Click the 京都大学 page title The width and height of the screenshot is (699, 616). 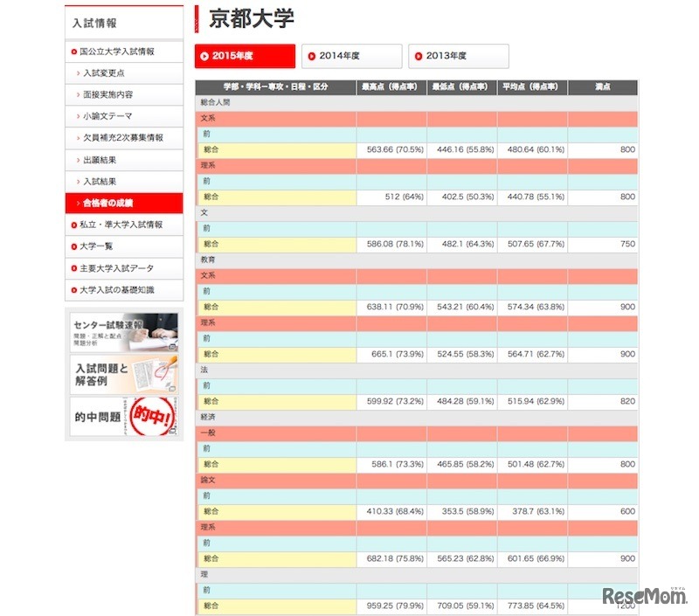coord(252,19)
